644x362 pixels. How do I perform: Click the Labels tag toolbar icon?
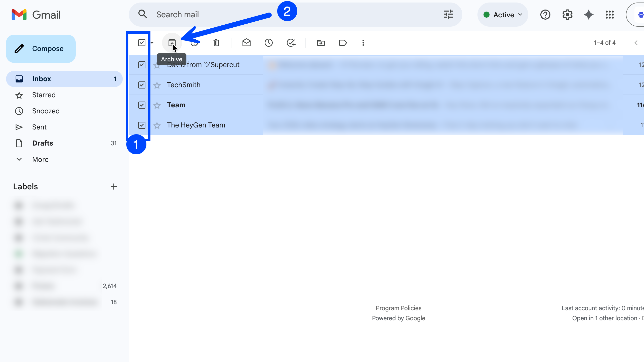click(x=343, y=43)
